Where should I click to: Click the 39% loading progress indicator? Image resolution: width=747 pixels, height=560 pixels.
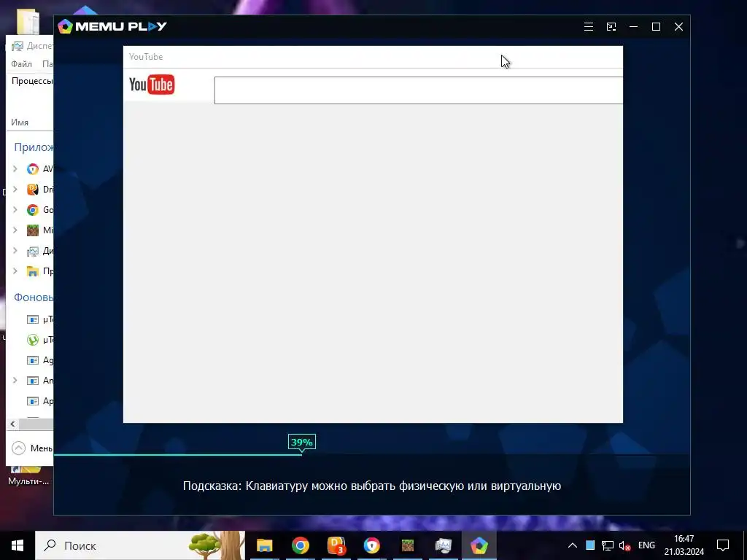tap(301, 442)
